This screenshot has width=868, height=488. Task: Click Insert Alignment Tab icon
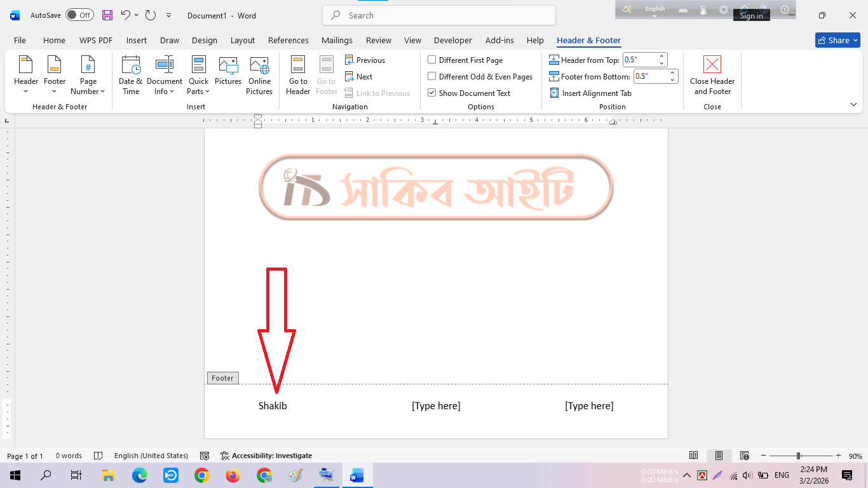point(554,93)
